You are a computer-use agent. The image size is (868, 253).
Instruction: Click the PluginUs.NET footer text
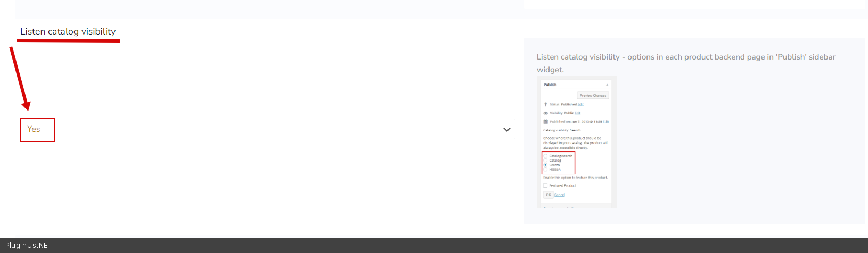pos(29,246)
